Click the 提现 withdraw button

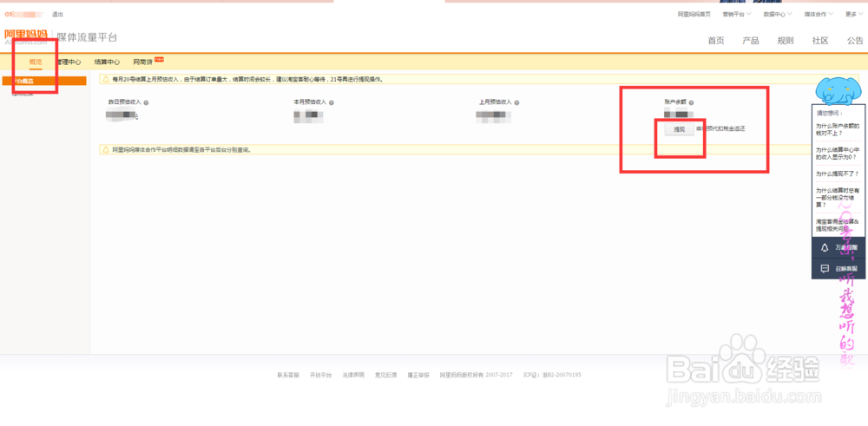(x=680, y=129)
